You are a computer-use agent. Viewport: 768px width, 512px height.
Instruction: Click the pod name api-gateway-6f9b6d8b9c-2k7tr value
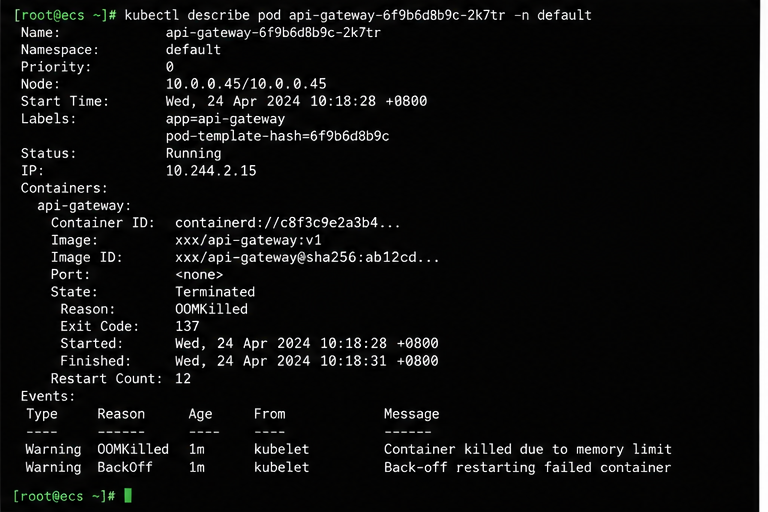coord(273,33)
